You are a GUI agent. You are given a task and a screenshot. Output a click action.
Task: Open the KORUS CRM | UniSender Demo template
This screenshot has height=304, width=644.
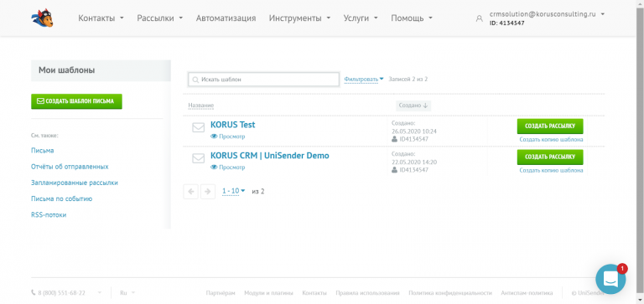pyautogui.click(x=269, y=156)
